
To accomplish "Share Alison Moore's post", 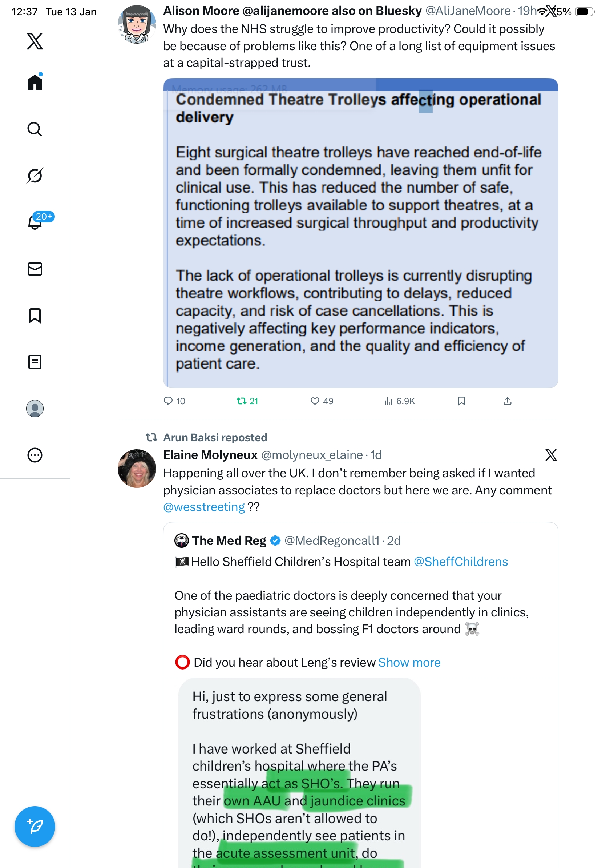I will (508, 401).
